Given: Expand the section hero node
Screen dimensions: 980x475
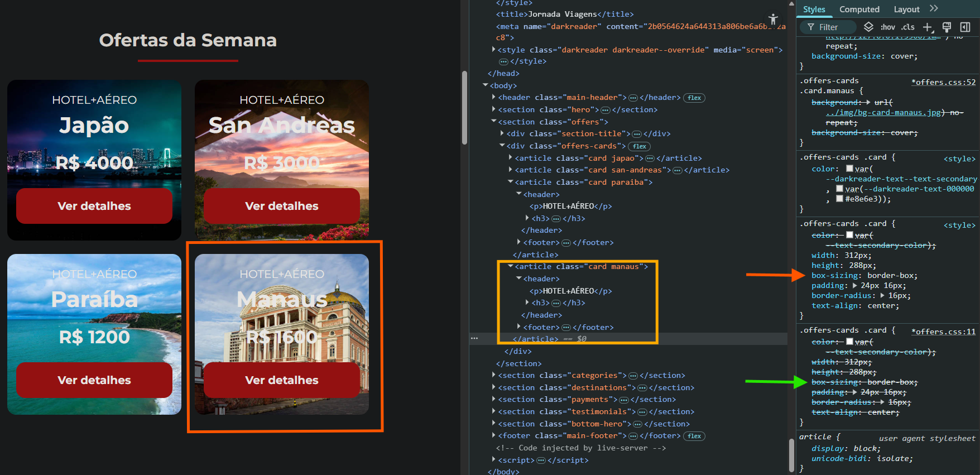Looking at the screenshot, I should (494, 109).
